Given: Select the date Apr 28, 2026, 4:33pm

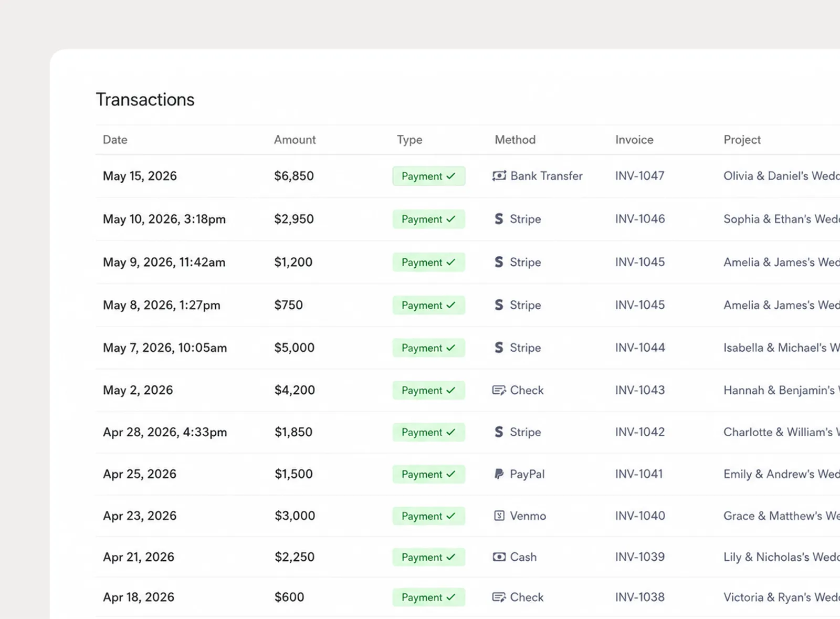Looking at the screenshot, I should (x=165, y=432).
